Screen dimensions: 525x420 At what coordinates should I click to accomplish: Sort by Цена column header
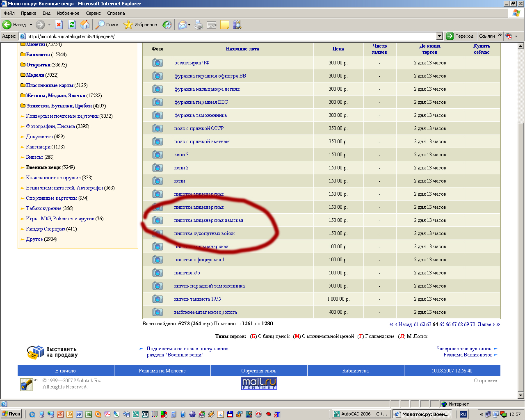[338, 49]
